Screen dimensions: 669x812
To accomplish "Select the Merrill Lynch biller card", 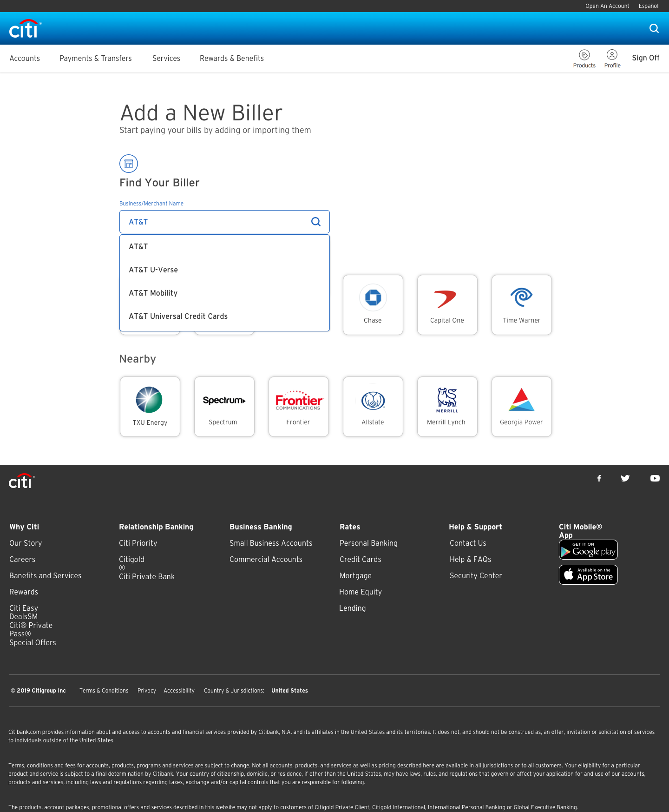I will [447, 407].
